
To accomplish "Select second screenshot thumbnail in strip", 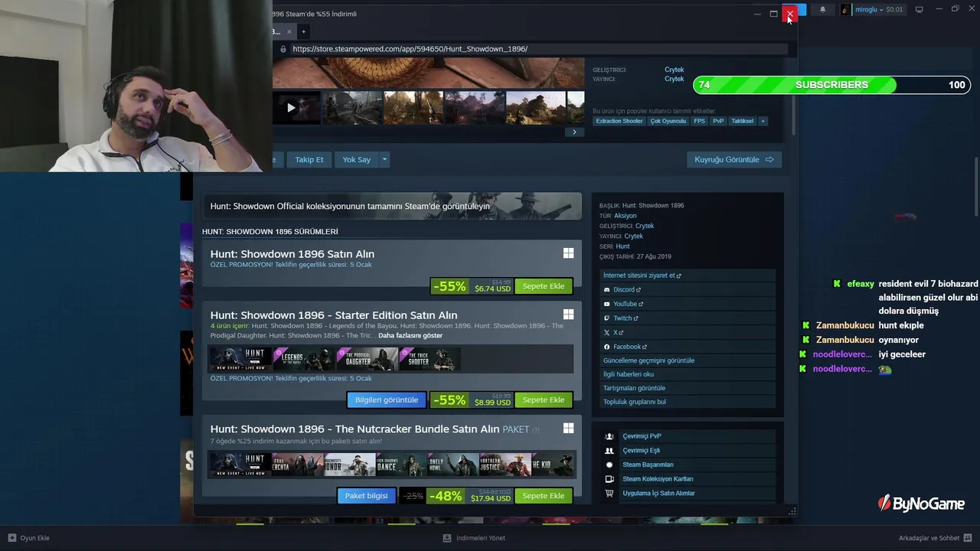I will (352, 108).
